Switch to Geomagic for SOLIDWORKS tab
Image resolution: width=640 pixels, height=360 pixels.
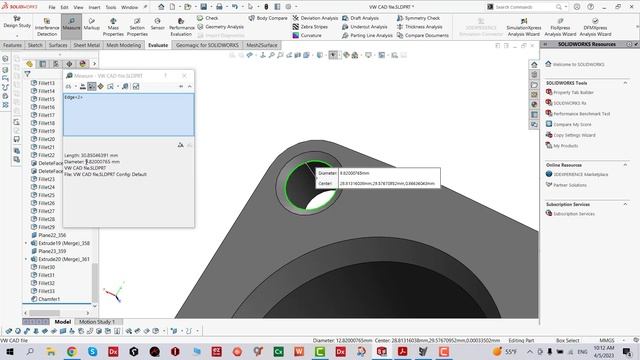pyautogui.click(x=207, y=45)
